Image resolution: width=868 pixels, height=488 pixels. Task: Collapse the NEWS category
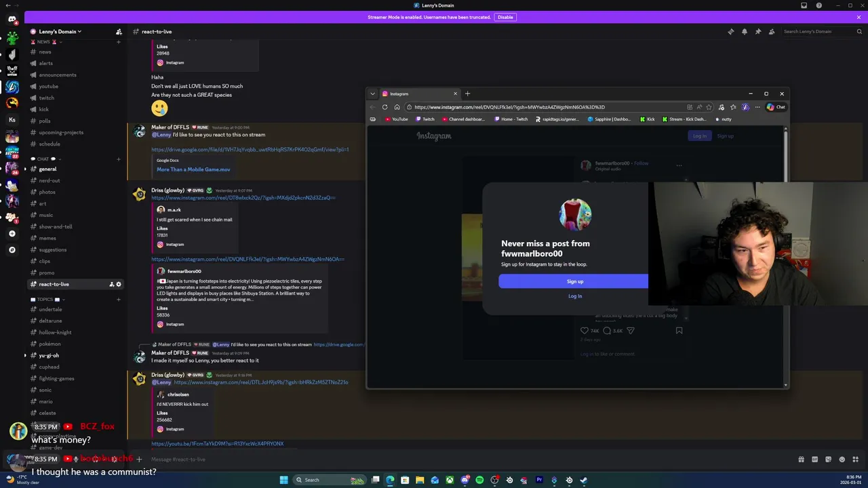point(46,42)
